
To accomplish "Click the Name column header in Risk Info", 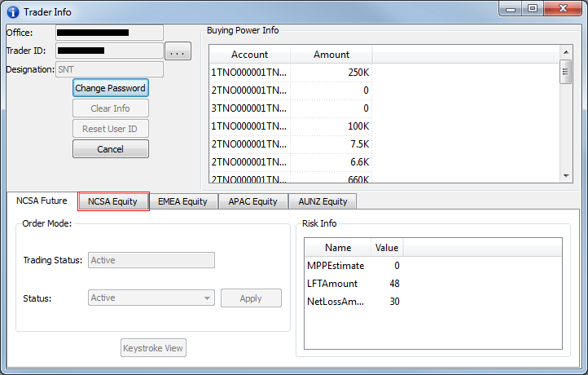I will (x=337, y=248).
